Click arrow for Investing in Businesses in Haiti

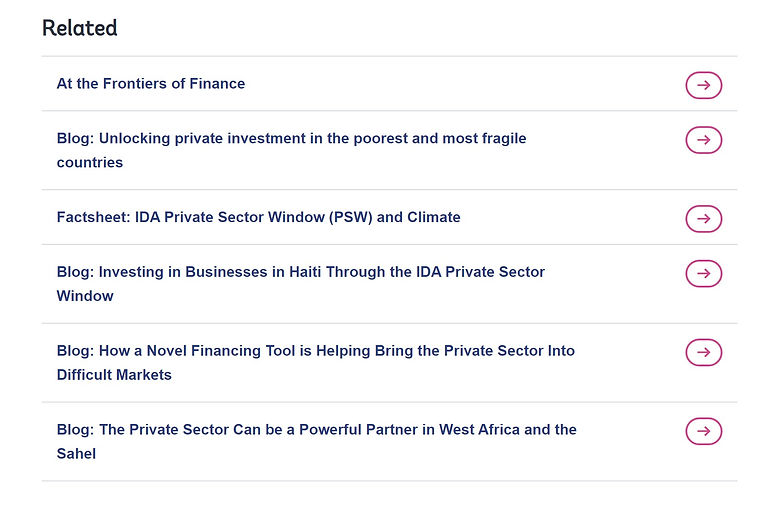pos(703,273)
